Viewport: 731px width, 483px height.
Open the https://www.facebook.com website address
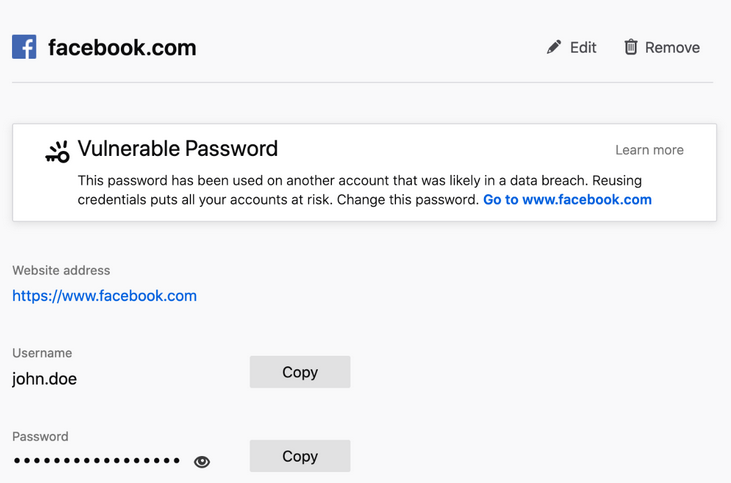pos(104,296)
